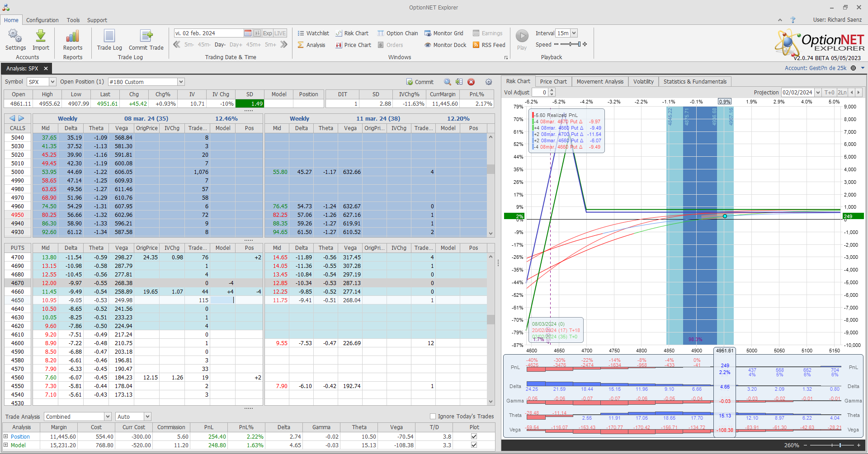Screen dimensions: 868x454
Task: Enable Ignore Today's Trades checkbox
Action: pos(433,417)
